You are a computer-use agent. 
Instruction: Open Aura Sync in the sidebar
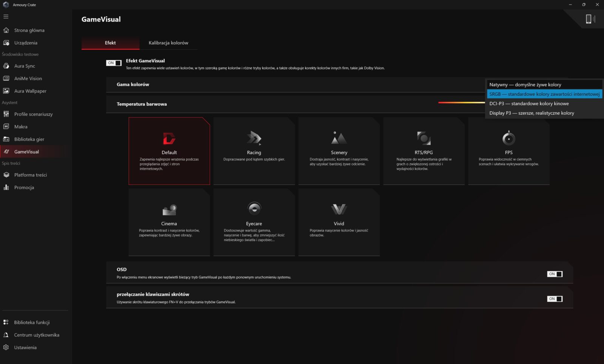25,66
